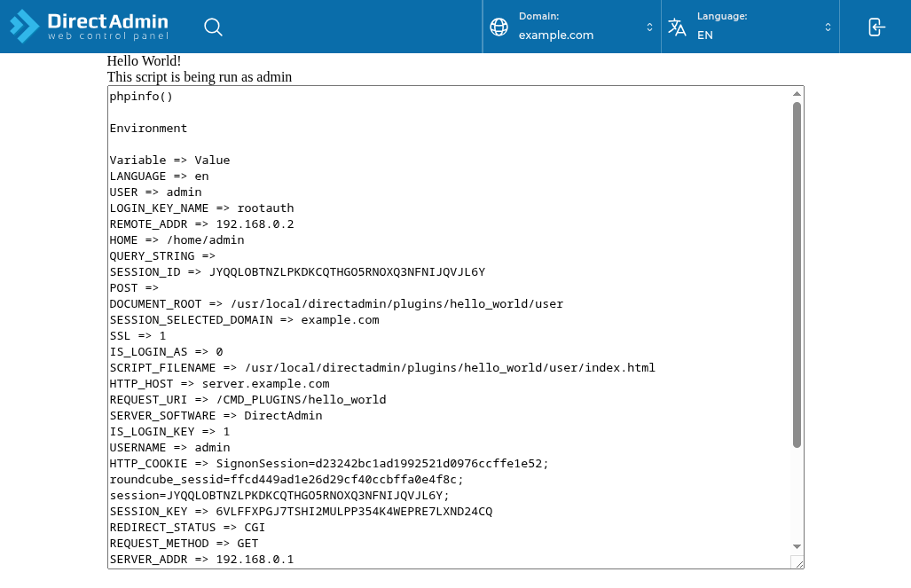This screenshot has width=911, height=588.
Task: Click the scrollbar up arrow
Action: [x=797, y=93]
